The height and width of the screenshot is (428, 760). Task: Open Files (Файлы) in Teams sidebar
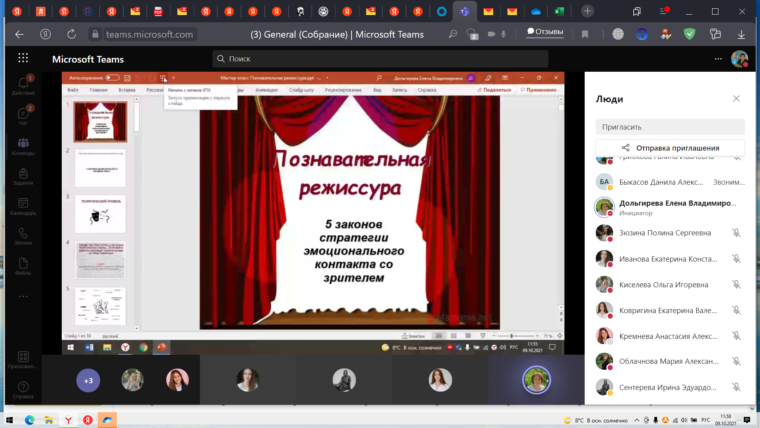[22, 266]
